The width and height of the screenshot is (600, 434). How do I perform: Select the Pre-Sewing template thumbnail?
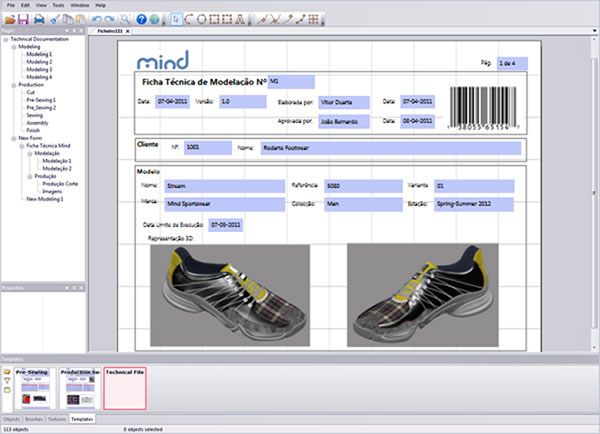tap(35, 388)
